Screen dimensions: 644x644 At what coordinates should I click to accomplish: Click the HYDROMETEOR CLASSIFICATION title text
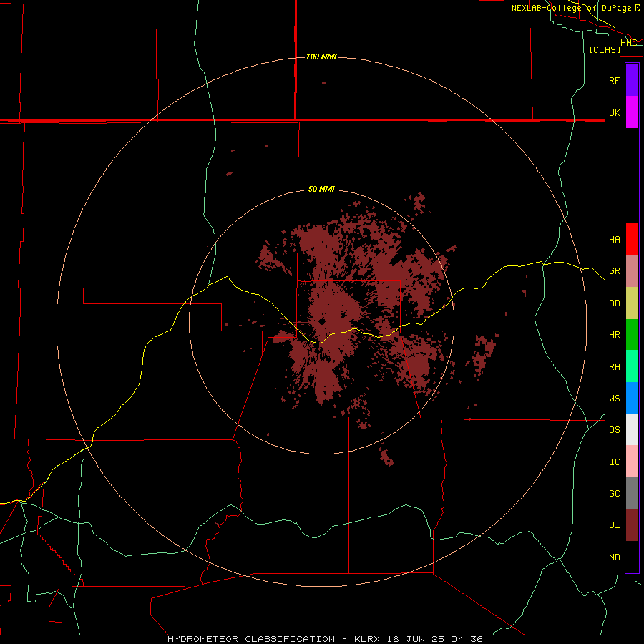pyautogui.click(x=251, y=639)
